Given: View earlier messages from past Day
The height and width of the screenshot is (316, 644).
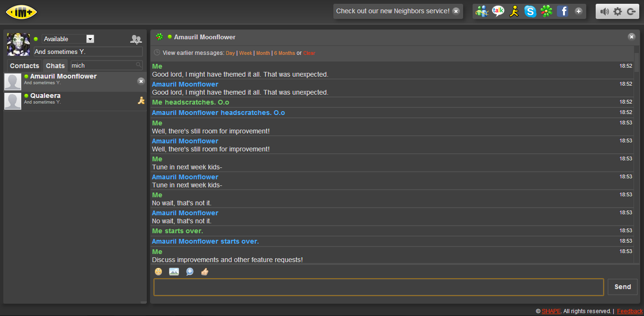Looking at the screenshot, I should pyautogui.click(x=230, y=53).
